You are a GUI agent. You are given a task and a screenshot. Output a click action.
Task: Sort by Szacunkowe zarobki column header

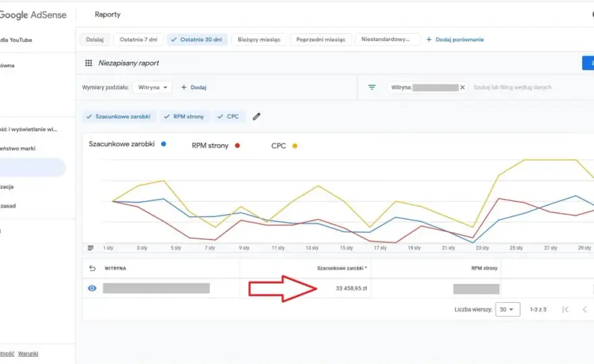tap(342, 268)
